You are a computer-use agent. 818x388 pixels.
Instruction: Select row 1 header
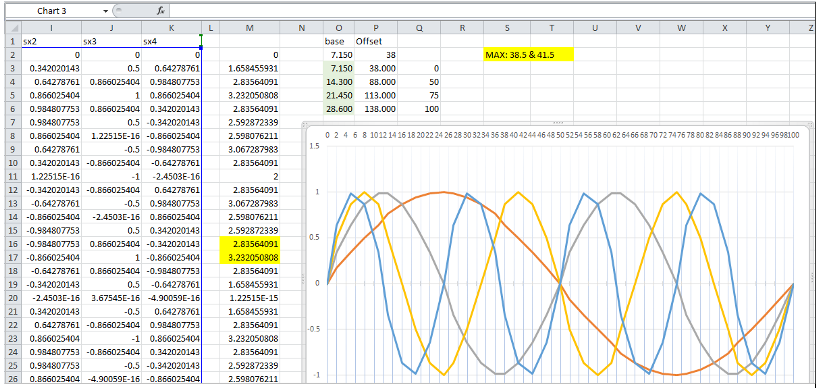coord(13,41)
